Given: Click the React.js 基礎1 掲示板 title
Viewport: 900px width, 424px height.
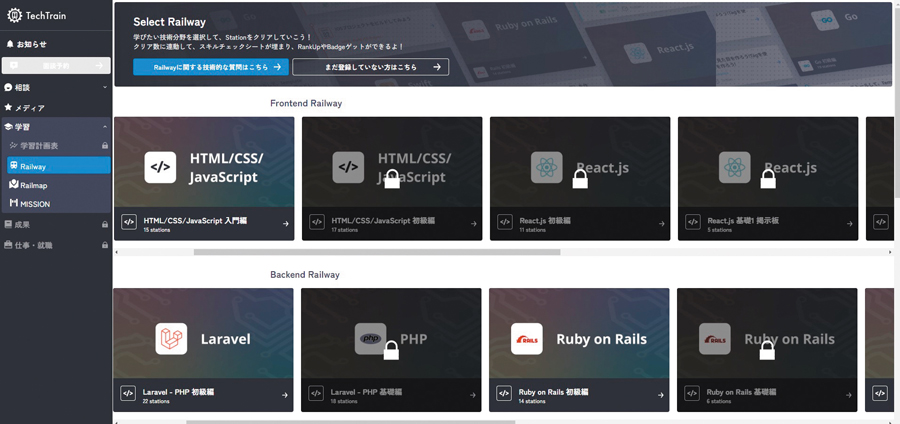Looking at the screenshot, I should 743,220.
